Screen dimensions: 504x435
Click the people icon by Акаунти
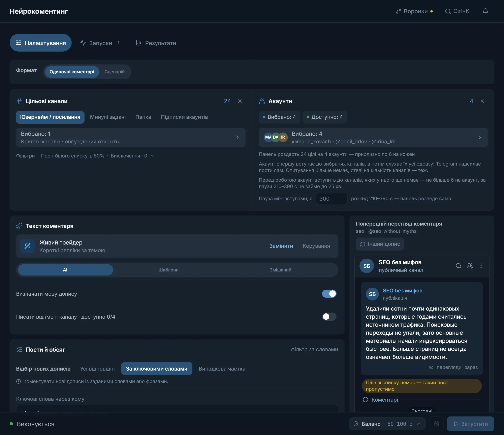coord(262,101)
